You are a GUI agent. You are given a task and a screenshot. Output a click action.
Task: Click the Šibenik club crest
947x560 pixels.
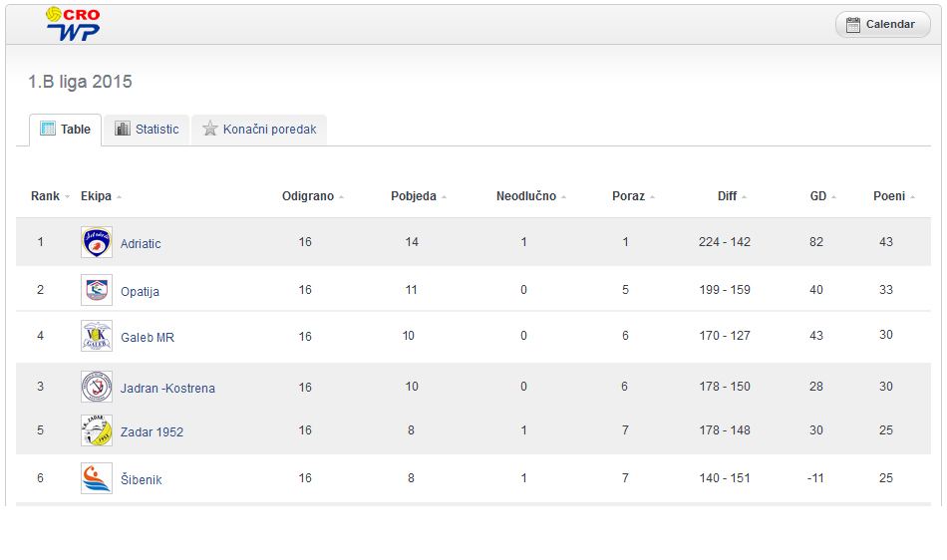pyautogui.click(x=97, y=478)
